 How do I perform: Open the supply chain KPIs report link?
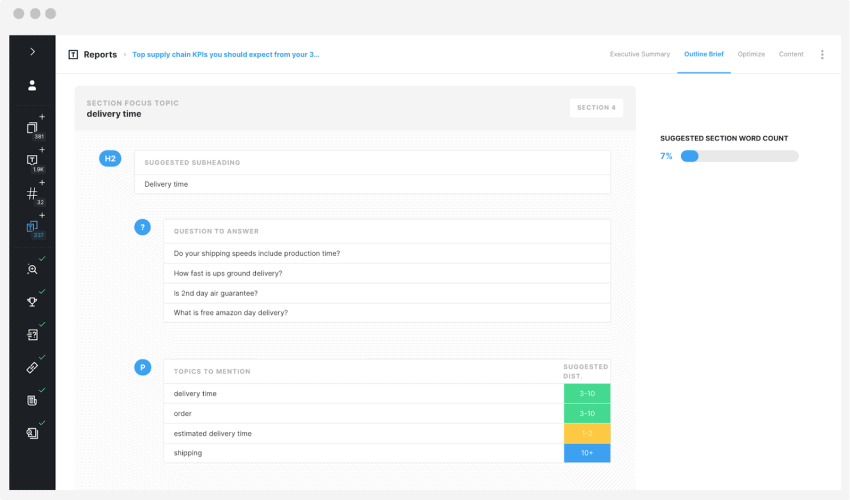coord(226,54)
